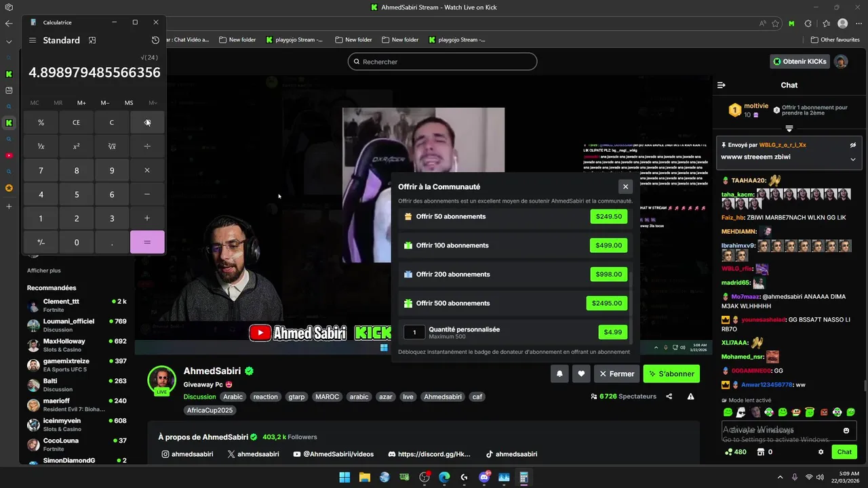This screenshot has width=868, height=488.
Task: Click the Obtenir KICKs button
Action: point(800,62)
